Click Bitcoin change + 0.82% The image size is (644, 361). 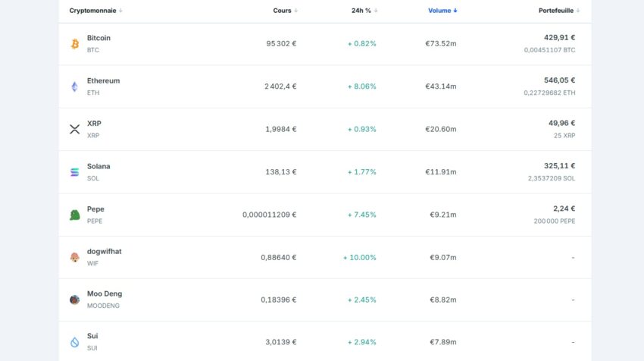point(362,43)
